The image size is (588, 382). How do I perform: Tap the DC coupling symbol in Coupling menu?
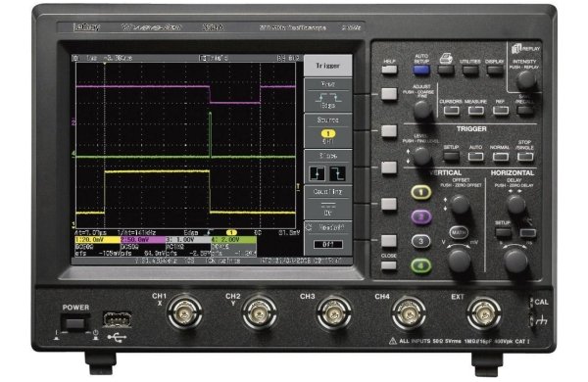(328, 206)
